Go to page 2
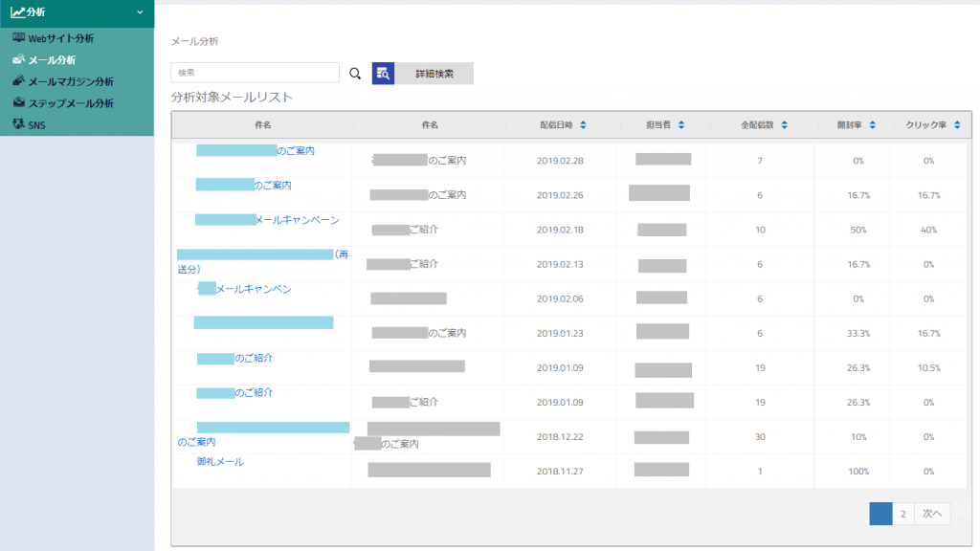The height and width of the screenshot is (551, 980). point(903,514)
